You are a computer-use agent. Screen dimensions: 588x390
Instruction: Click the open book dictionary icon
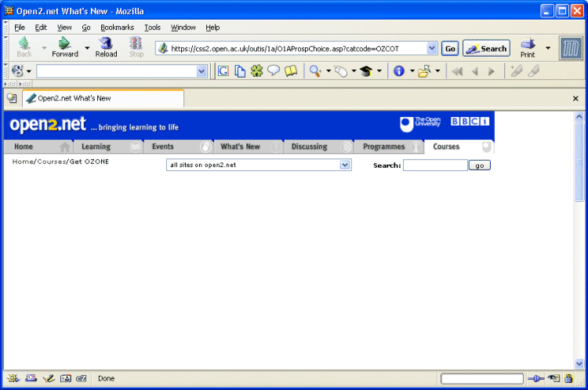(x=291, y=71)
